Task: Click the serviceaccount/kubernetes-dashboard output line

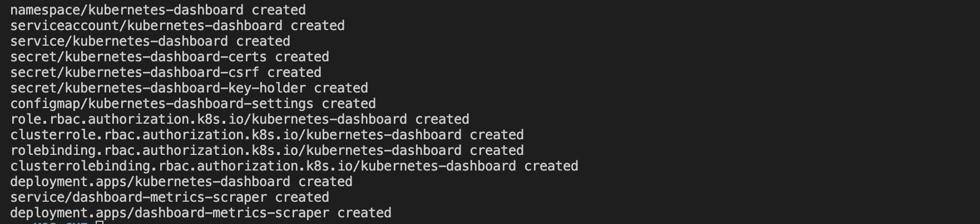Action: coord(177,26)
